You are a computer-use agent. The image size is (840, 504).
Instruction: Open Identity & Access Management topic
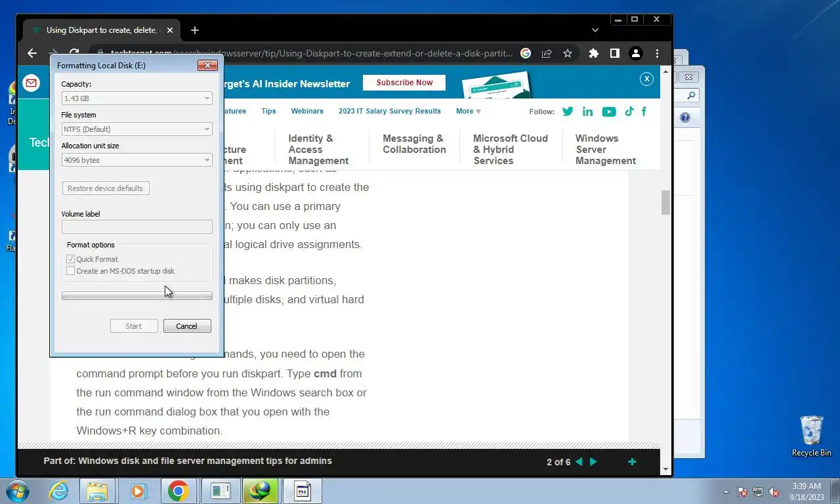pyautogui.click(x=318, y=150)
